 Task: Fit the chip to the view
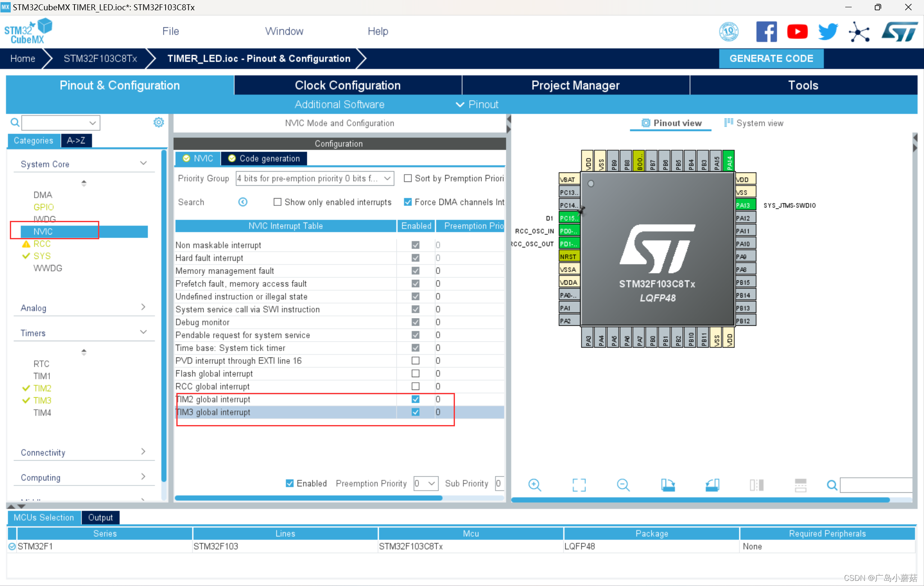click(x=579, y=485)
